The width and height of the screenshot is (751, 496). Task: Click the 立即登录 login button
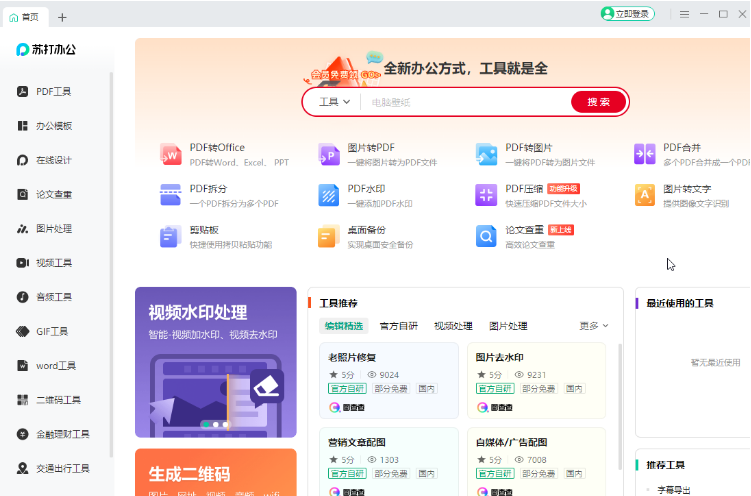coord(627,14)
